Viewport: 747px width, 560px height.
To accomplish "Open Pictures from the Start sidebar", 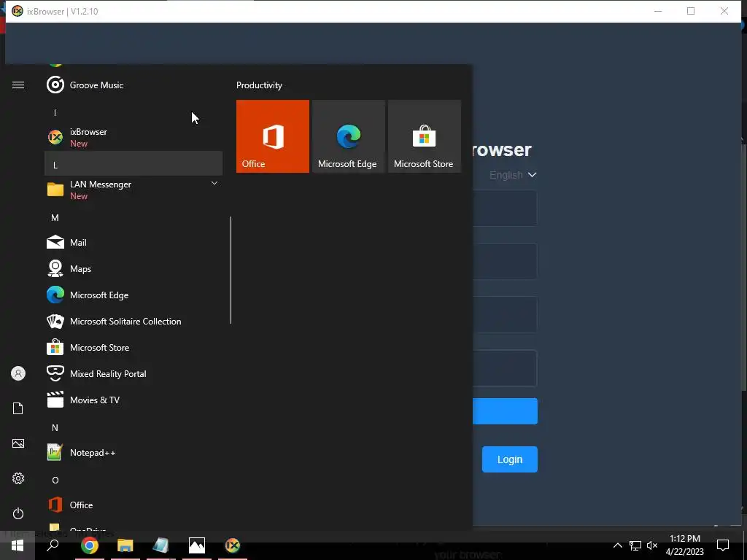I will click(18, 443).
